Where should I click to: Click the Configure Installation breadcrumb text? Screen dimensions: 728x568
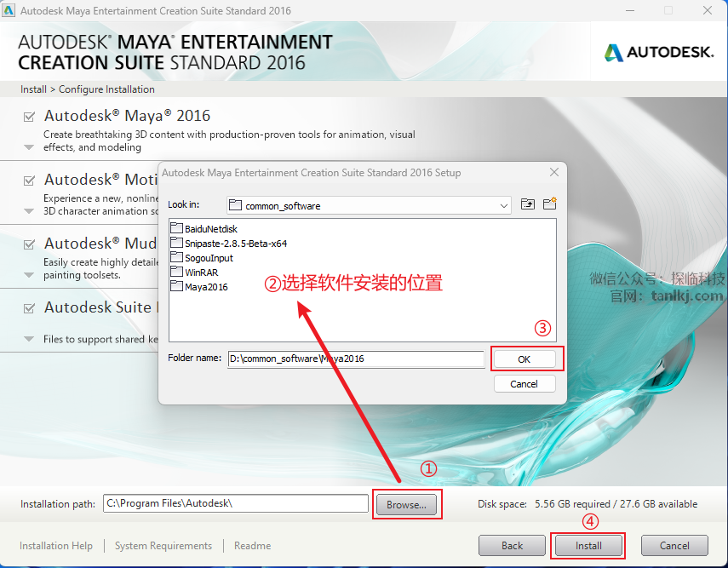(x=106, y=89)
